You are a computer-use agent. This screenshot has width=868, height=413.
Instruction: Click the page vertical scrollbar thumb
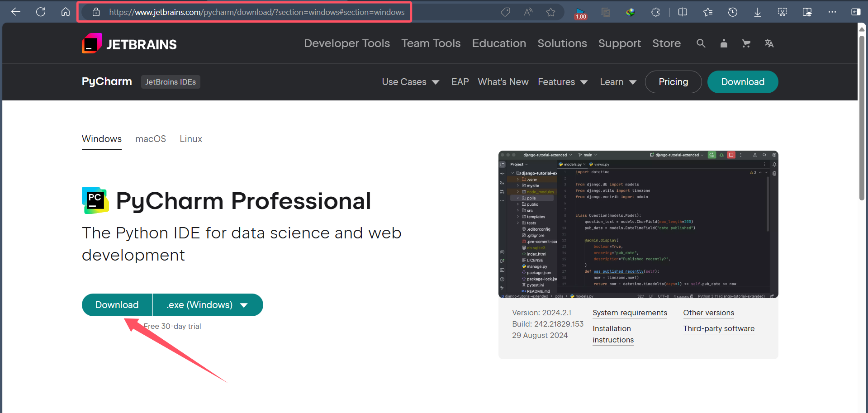coord(862,118)
